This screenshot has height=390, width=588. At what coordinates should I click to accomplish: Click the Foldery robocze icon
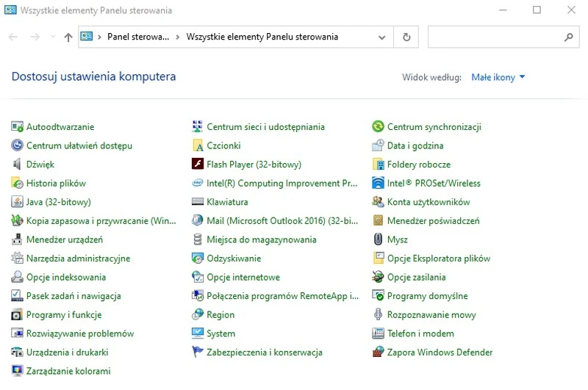click(378, 164)
